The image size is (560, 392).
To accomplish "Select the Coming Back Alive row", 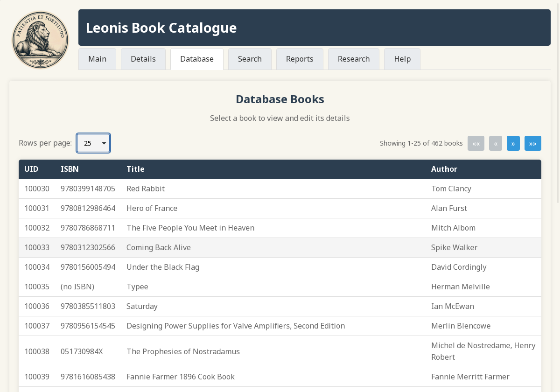I will [280, 247].
